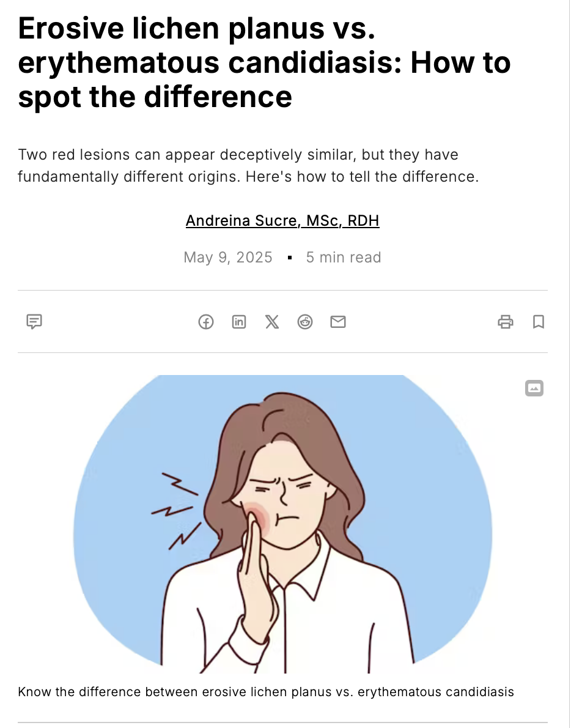571x728 pixels.
Task: Bookmark this article
Action: [x=539, y=322]
